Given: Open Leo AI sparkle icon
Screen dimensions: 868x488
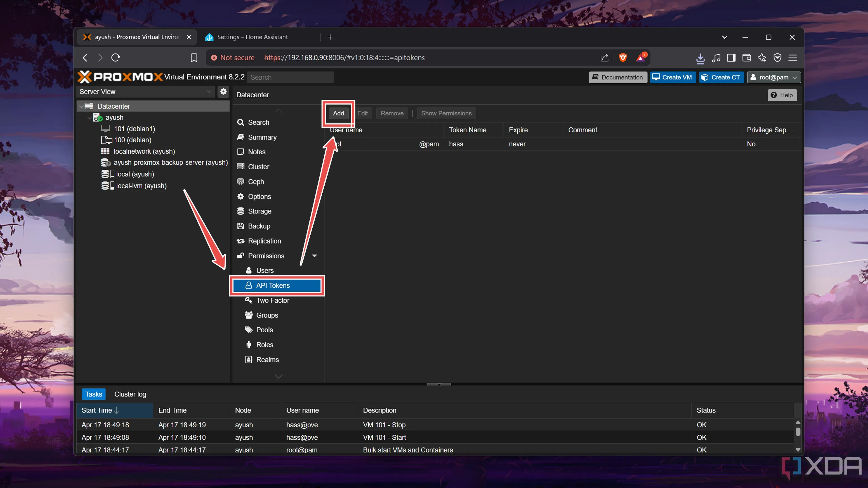Looking at the screenshot, I should pos(762,58).
